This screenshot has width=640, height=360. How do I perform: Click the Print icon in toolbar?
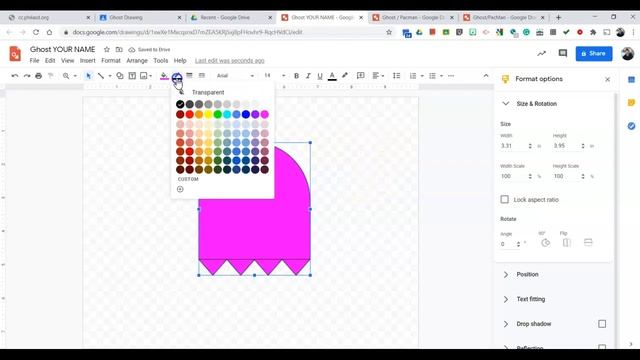38,76
